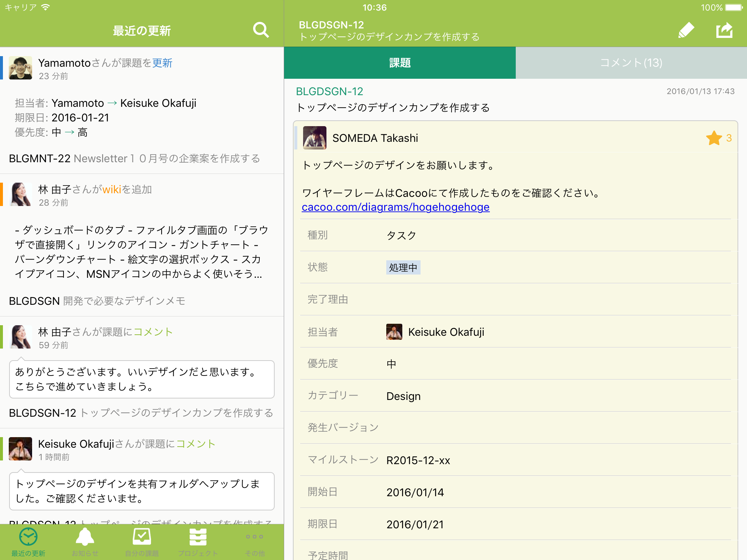Tap the 処理中 status badge
The image size is (747, 560).
point(403,267)
